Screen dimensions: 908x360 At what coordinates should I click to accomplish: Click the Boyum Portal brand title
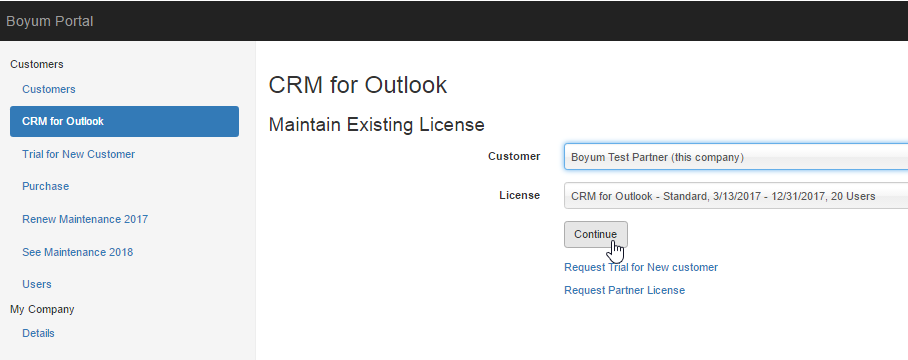point(49,21)
